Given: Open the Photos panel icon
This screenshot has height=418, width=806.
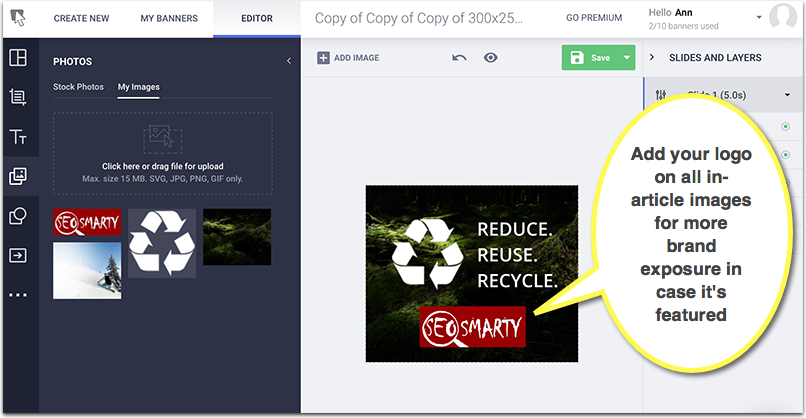Looking at the screenshot, I should click(17, 177).
